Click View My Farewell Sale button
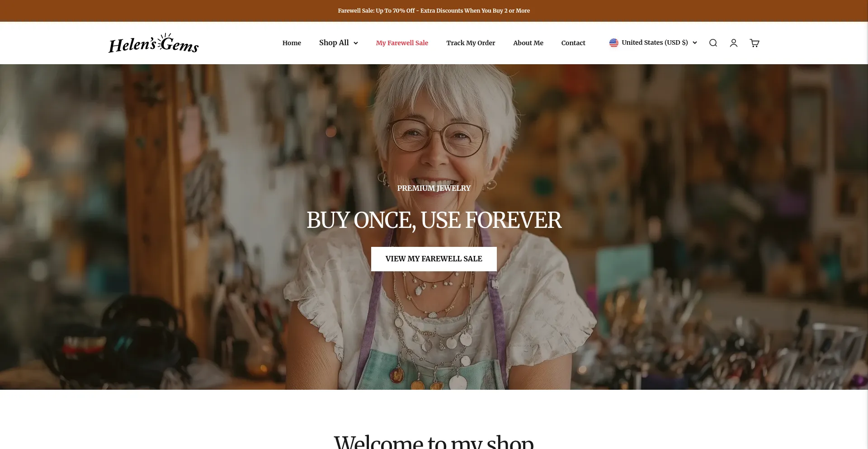The image size is (868, 449). (x=434, y=259)
